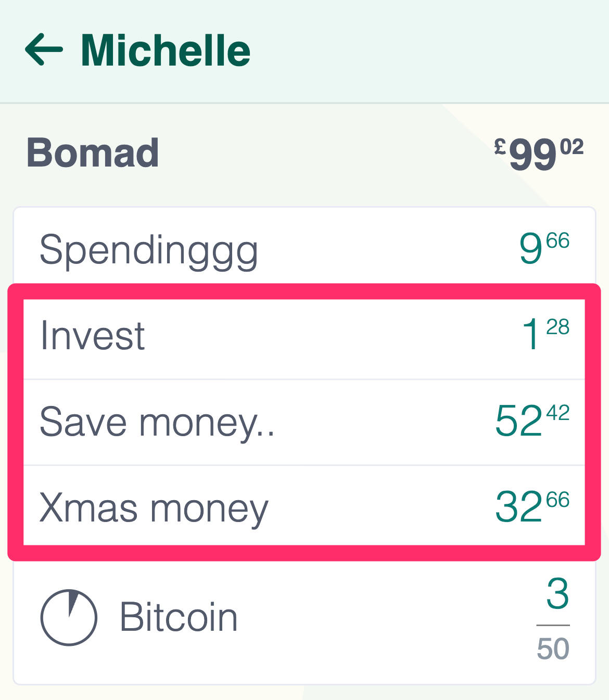The height and width of the screenshot is (700, 609).
Task: Select the Save money.. account
Action: [304, 422]
